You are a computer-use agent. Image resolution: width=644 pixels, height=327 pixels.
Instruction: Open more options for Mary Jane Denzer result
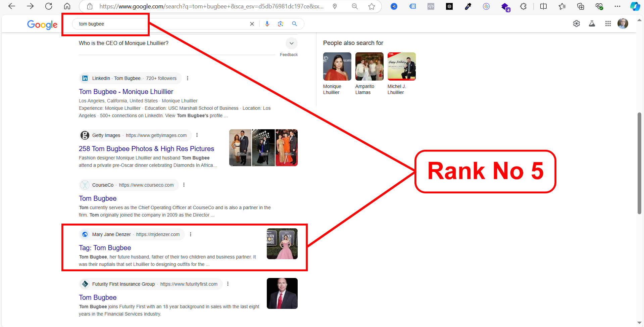click(191, 234)
